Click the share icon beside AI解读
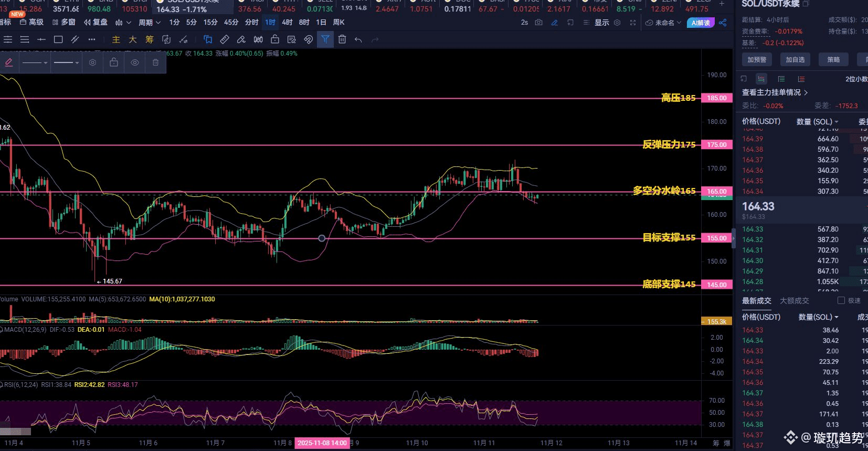 [x=723, y=23]
